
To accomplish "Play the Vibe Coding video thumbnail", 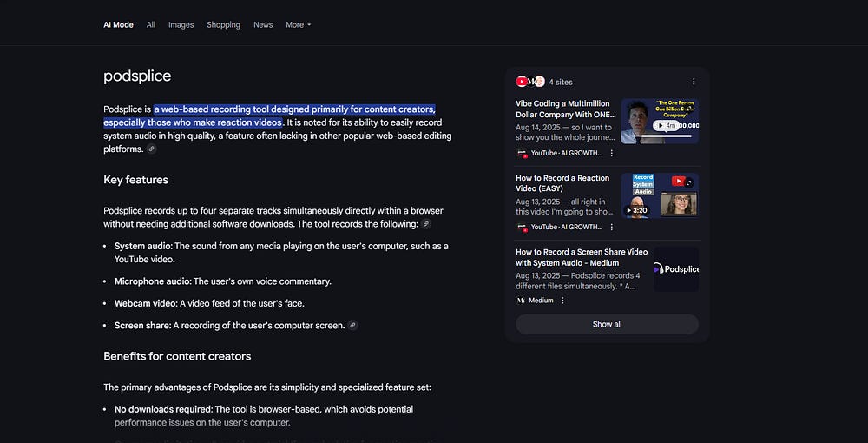I will (660, 122).
